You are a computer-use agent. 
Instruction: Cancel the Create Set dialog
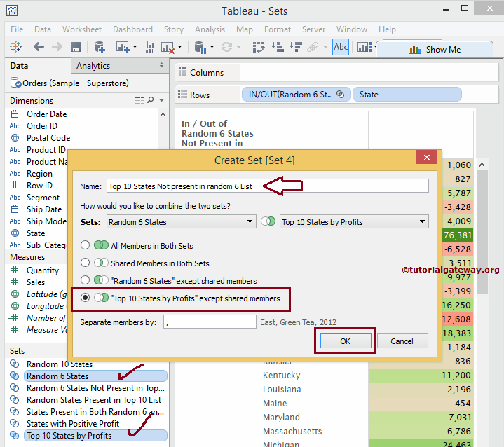(x=402, y=341)
